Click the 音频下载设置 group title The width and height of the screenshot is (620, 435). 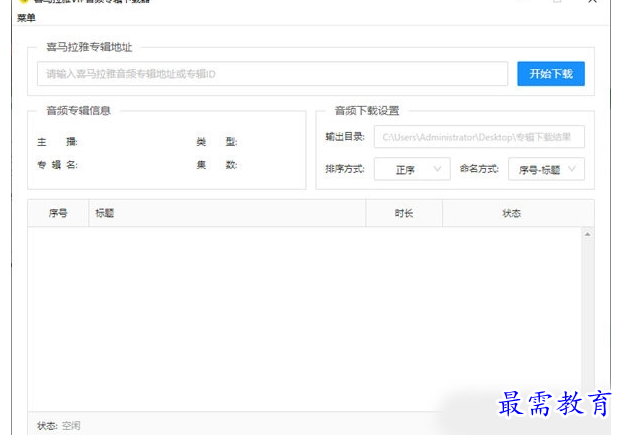pos(367,111)
